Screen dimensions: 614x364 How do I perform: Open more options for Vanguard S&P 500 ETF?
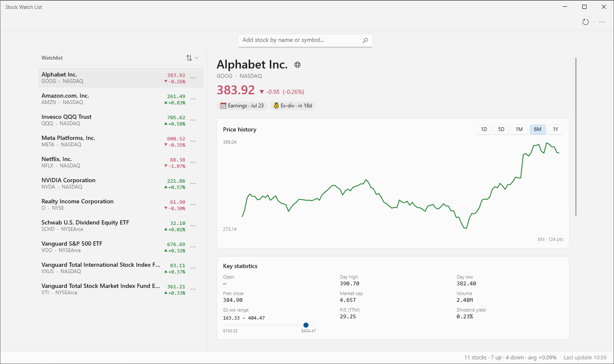coord(193,247)
